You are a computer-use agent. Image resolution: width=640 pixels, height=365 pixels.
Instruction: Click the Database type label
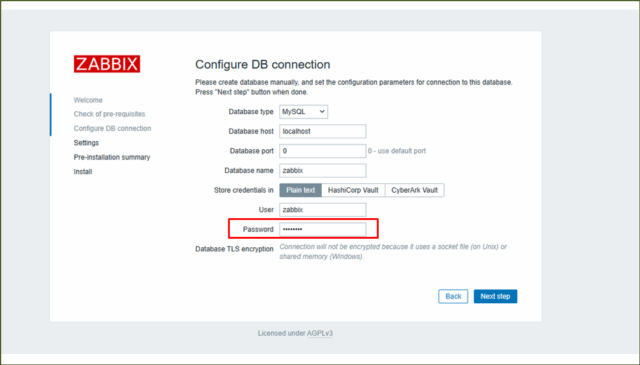pos(251,112)
